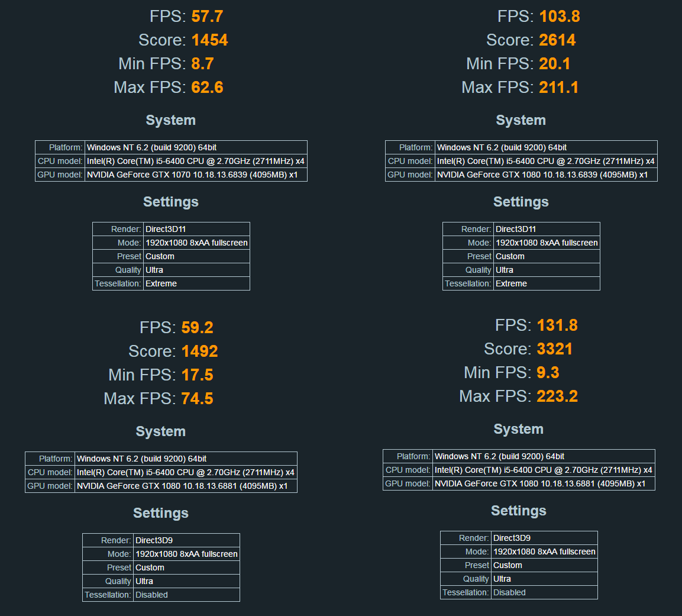Select the score value 1492
This screenshot has height=616, width=682.
pos(199,351)
